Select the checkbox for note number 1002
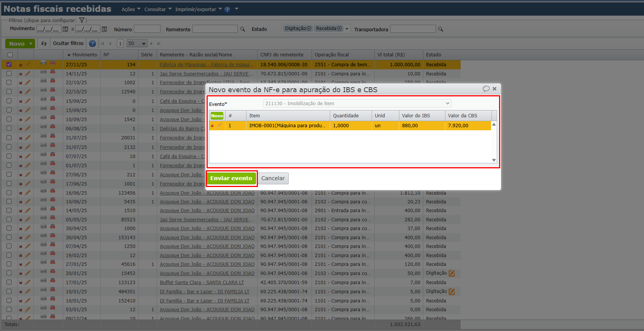Screen dimensions: 644x331 tap(9, 82)
